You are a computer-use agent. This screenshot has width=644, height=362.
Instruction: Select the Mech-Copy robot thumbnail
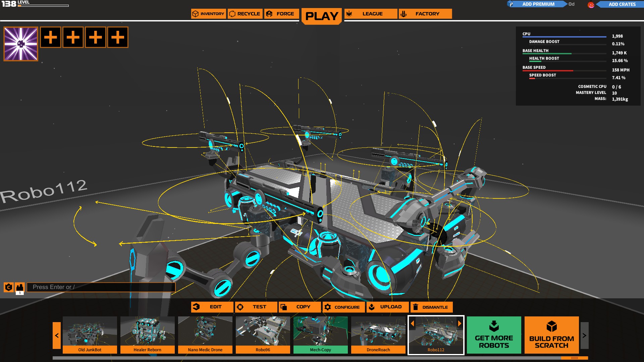tap(320, 335)
